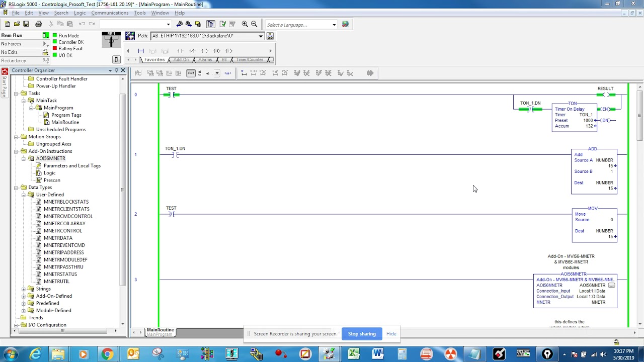The height and width of the screenshot is (362, 644).
Task: Switch to the Add-On instruction tab
Action: point(181,60)
